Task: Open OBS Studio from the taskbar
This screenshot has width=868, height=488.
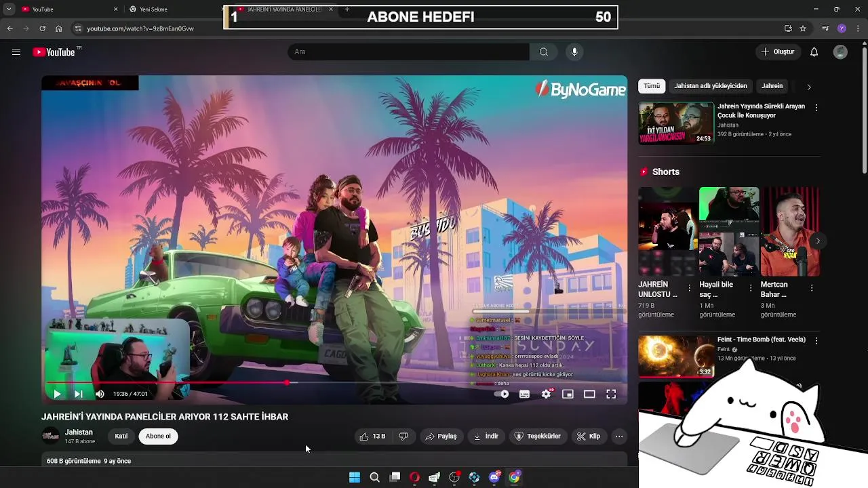Action: pos(454,477)
